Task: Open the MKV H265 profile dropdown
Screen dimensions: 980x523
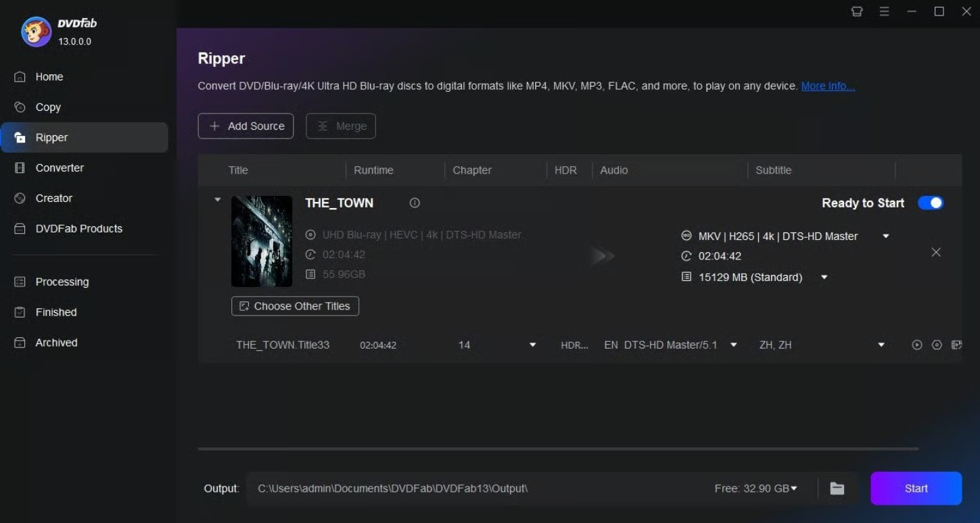Action: pyautogui.click(x=885, y=236)
